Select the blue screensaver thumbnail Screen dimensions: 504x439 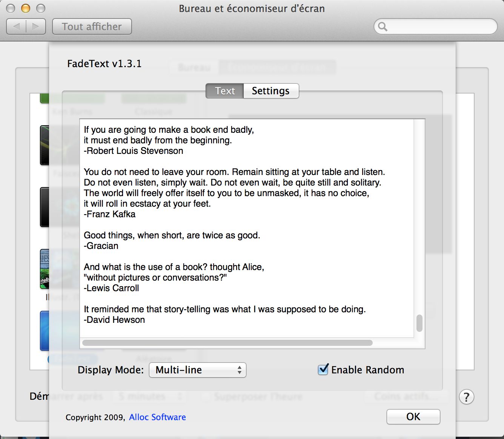coord(45,331)
